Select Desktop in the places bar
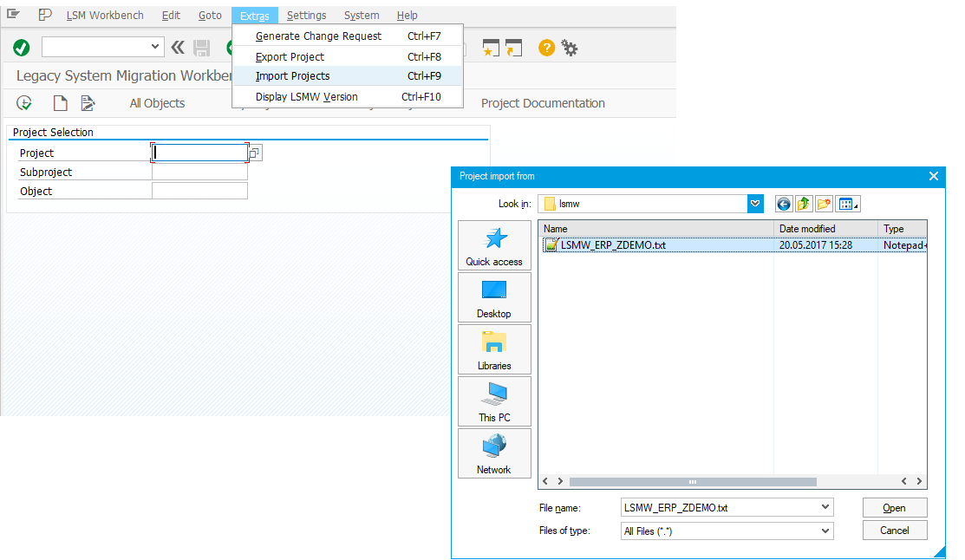The image size is (965, 560). (x=494, y=298)
